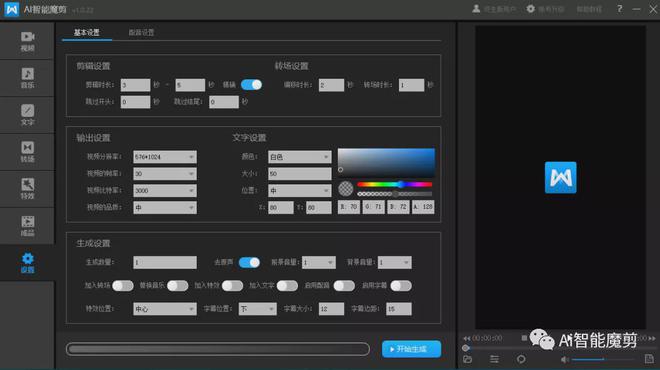Open the text color dropdown showing 白色
The width and height of the screenshot is (660, 370).
coord(300,157)
